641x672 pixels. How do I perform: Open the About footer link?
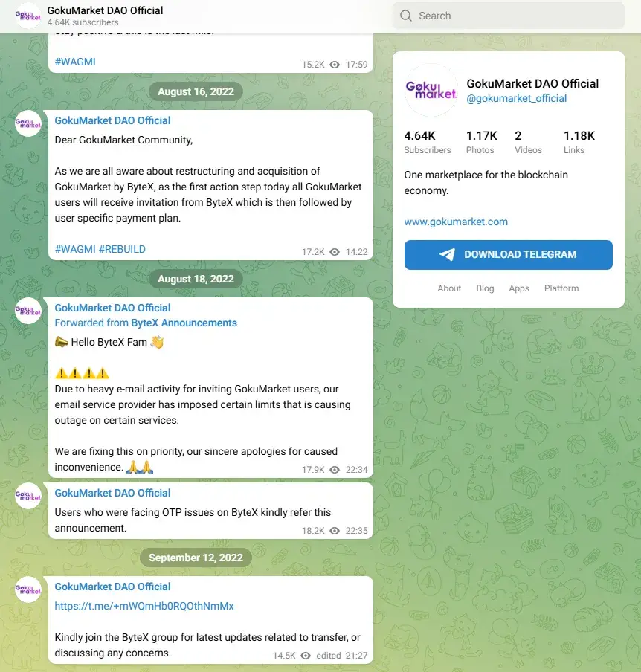click(x=449, y=288)
